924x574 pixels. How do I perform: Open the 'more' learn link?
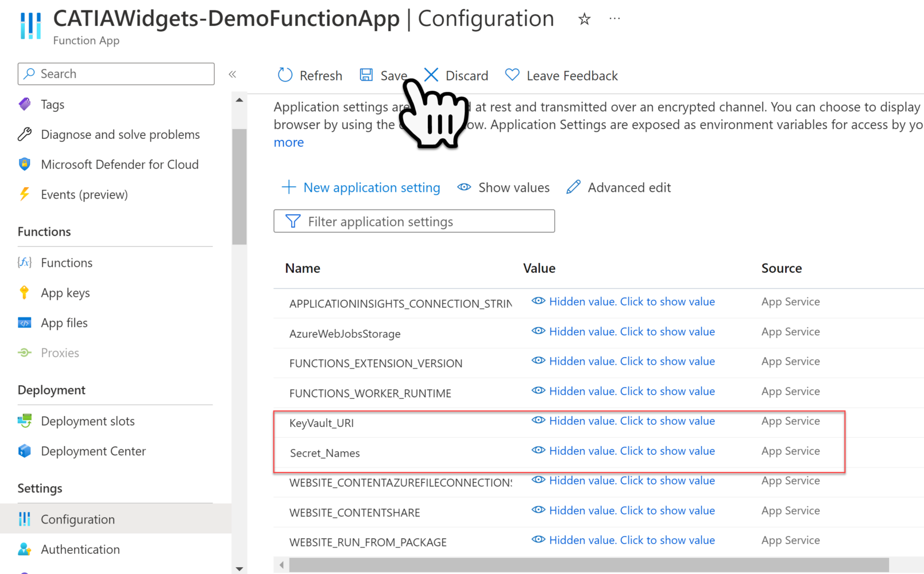click(289, 142)
